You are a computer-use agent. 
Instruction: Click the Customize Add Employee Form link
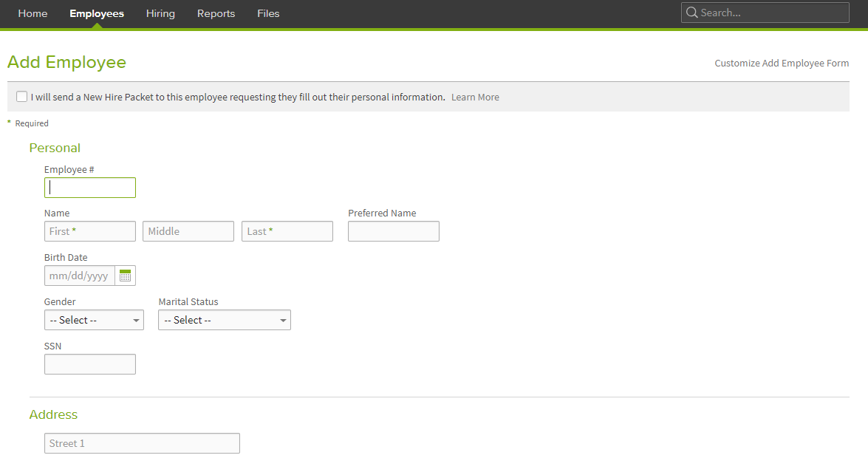click(x=782, y=63)
